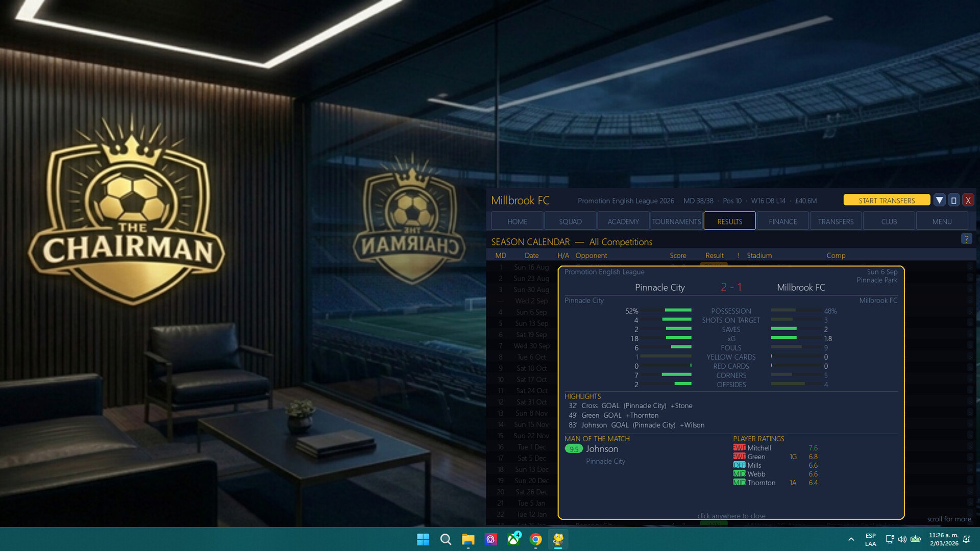Click the down-triangle collapse button
Viewport: 980px width, 551px height.
(x=939, y=201)
